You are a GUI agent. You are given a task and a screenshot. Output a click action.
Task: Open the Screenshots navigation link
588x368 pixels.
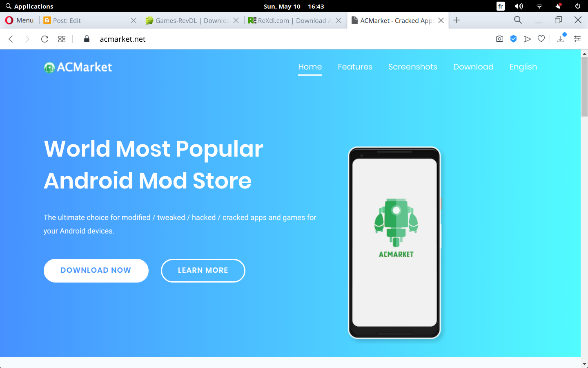click(x=412, y=67)
